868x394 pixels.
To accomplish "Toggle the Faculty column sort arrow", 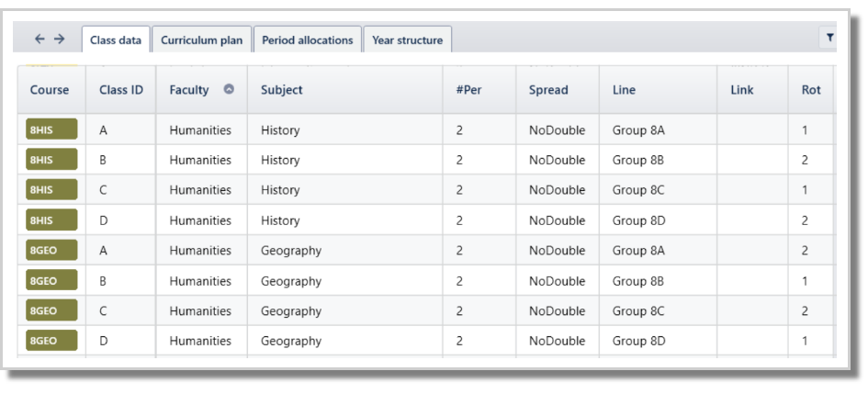I will (229, 89).
